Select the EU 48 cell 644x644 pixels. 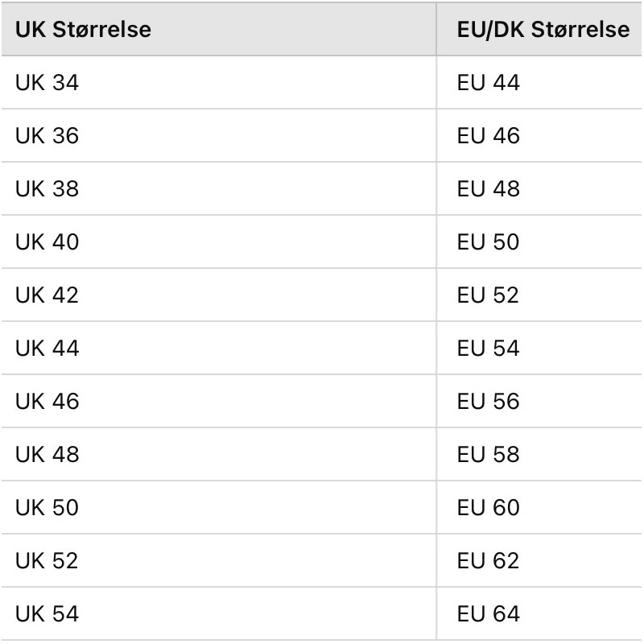click(539, 188)
